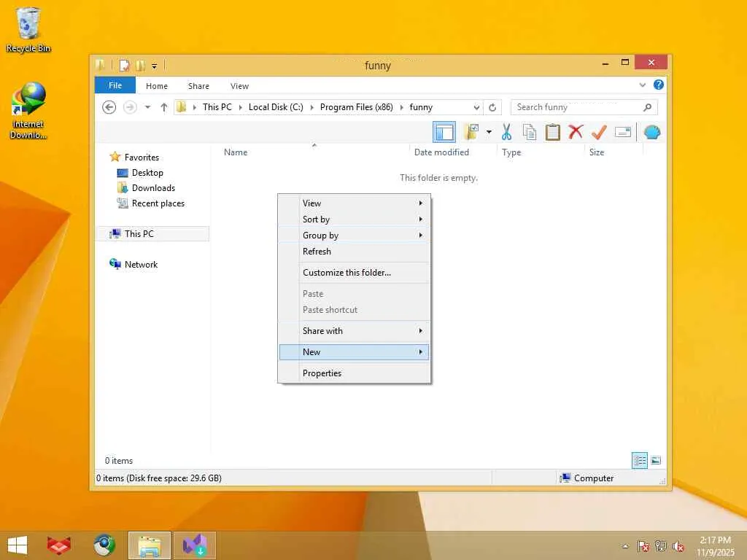Open address bar history dropdown
This screenshot has width=747, height=560.
pos(476,108)
